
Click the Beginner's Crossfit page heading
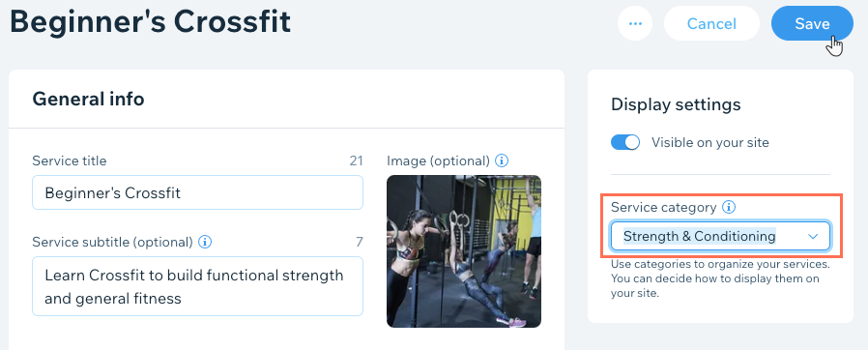point(151,22)
